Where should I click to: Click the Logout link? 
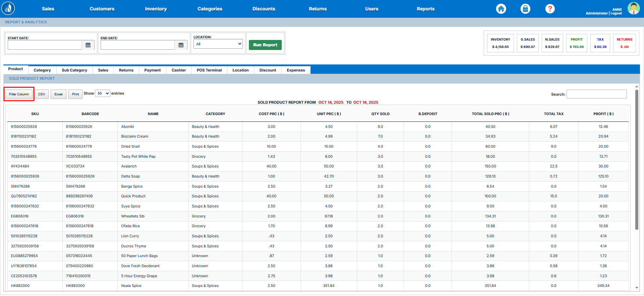point(616,13)
